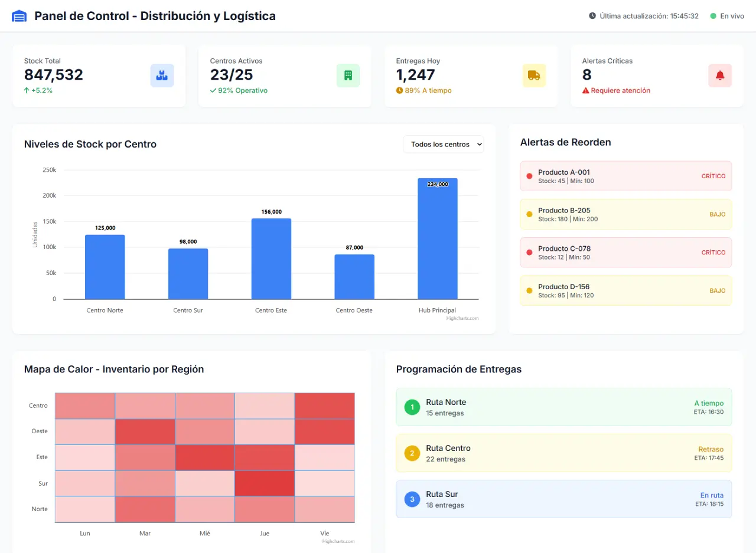The height and width of the screenshot is (553, 756).
Task: Open the Producto A-001 alert card
Action: (626, 176)
